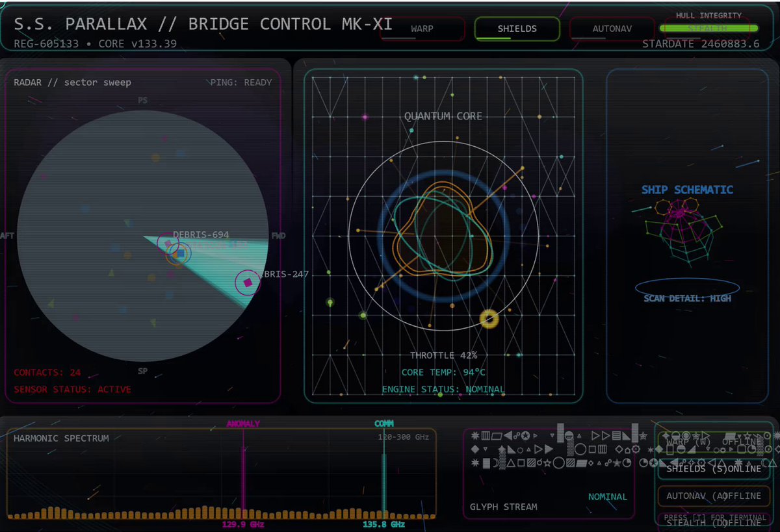Select the DEBRIS-694 radar contact
The width and height of the screenshot is (780, 532).
(x=168, y=244)
